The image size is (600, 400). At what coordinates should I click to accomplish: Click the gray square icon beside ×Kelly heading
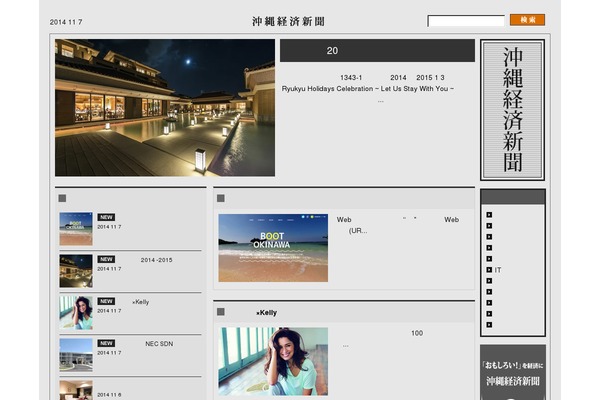[221, 312]
